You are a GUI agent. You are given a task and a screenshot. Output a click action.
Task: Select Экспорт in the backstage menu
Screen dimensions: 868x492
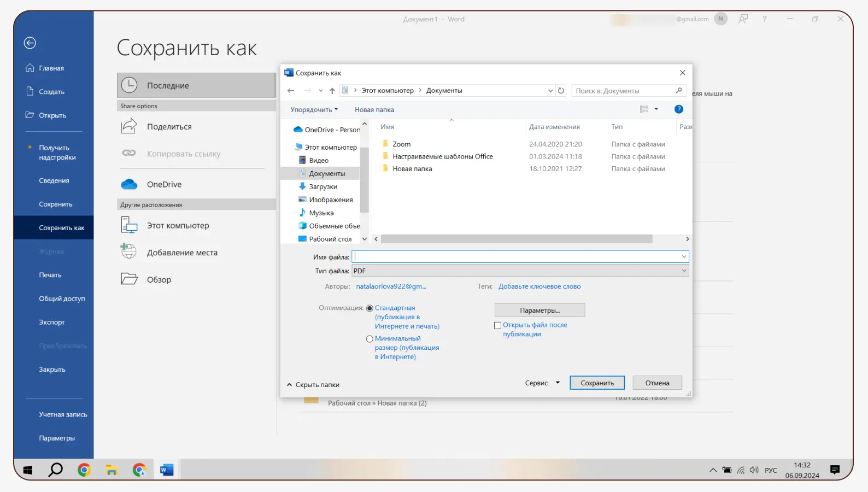click(x=51, y=322)
